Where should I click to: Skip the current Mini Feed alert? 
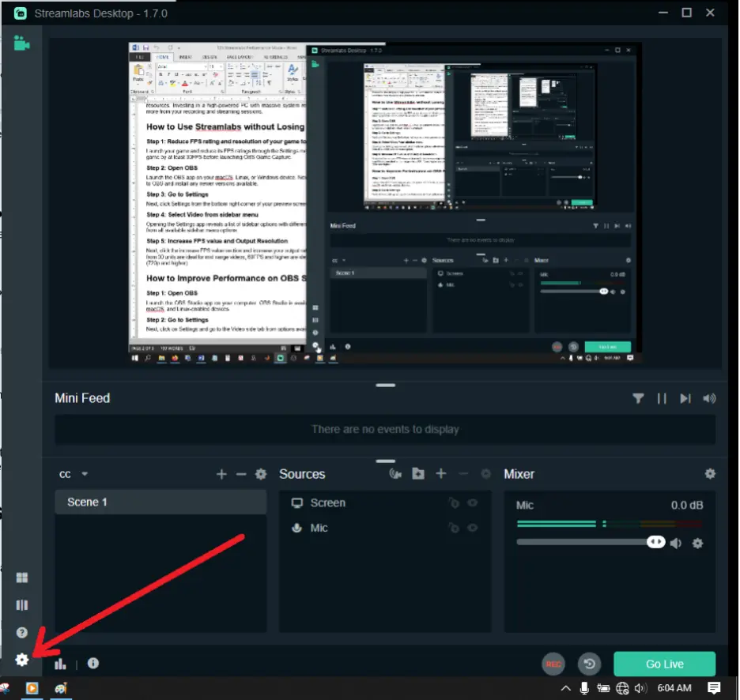(x=685, y=398)
